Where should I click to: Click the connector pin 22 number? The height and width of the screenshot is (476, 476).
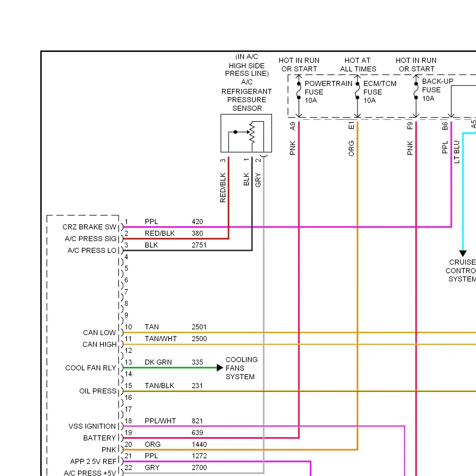tap(128, 467)
